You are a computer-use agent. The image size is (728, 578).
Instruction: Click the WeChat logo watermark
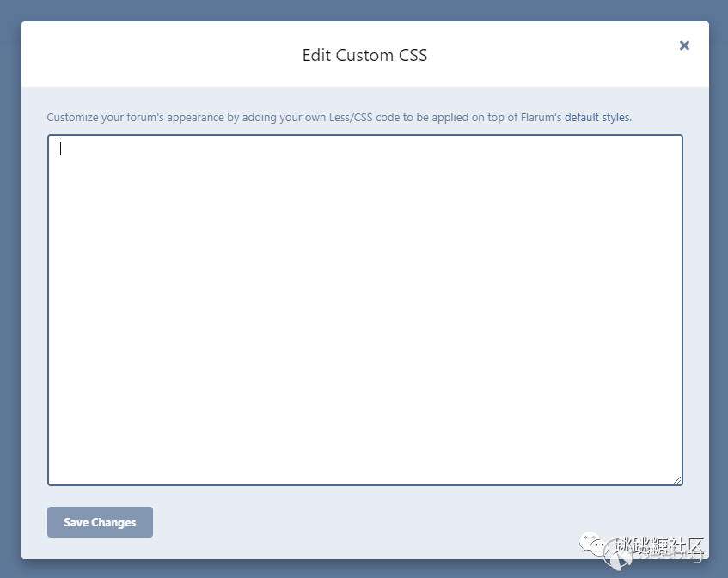coord(591,543)
